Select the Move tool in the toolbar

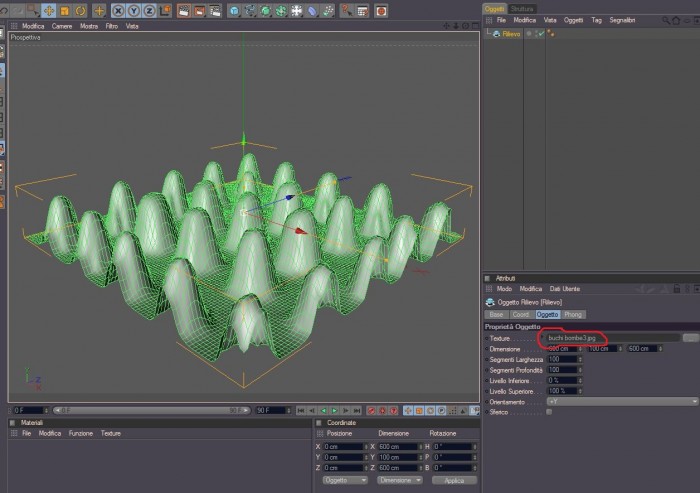(49, 10)
